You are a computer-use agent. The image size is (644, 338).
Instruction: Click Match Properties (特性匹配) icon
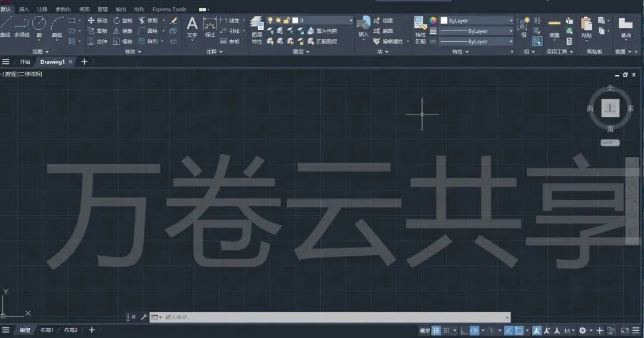tap(420, 30)
